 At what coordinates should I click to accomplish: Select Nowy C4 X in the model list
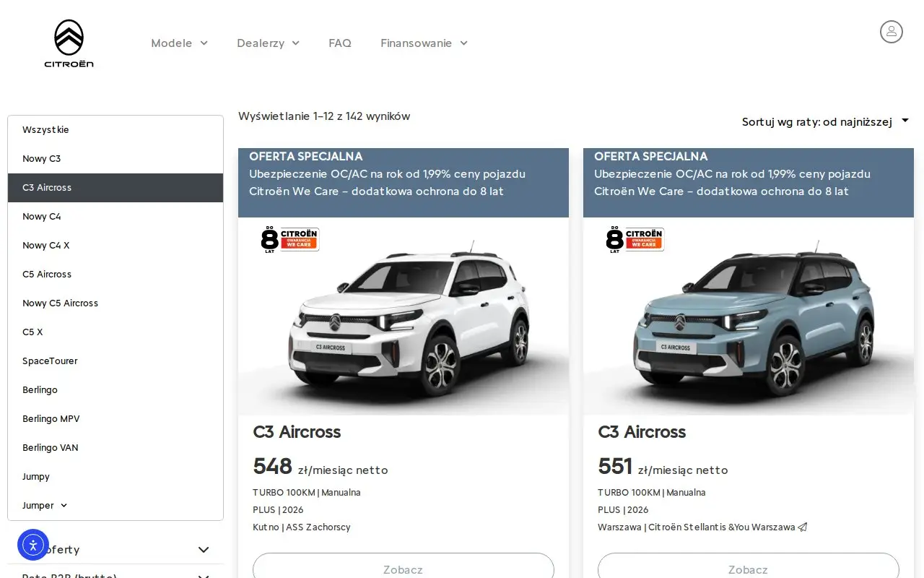click(115, 246)
